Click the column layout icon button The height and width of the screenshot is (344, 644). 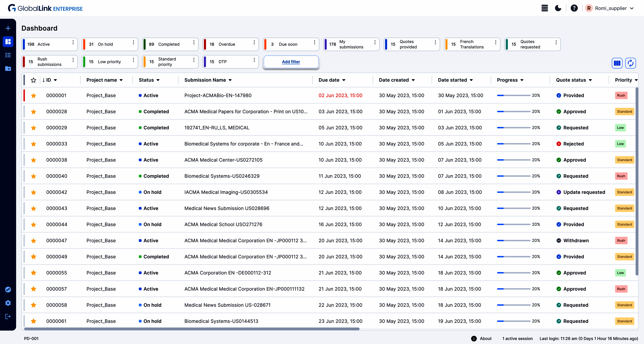pos(617,63)
